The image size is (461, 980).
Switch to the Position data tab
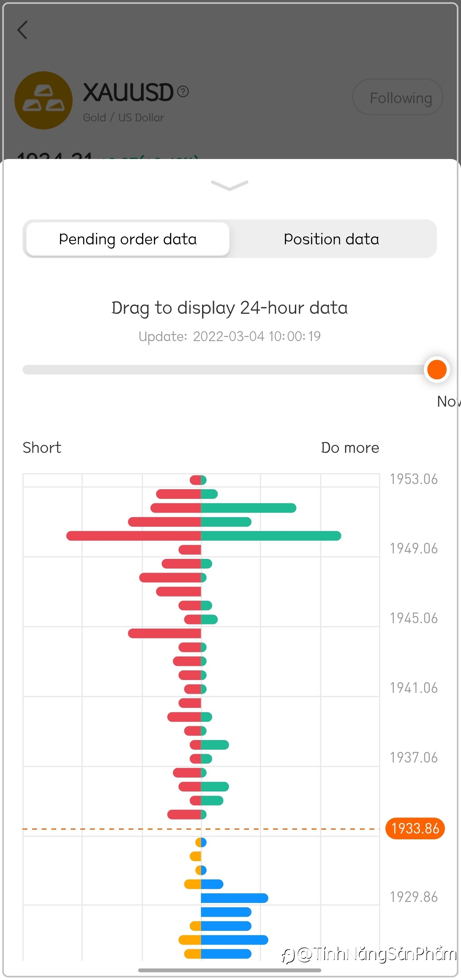[331, 239]
